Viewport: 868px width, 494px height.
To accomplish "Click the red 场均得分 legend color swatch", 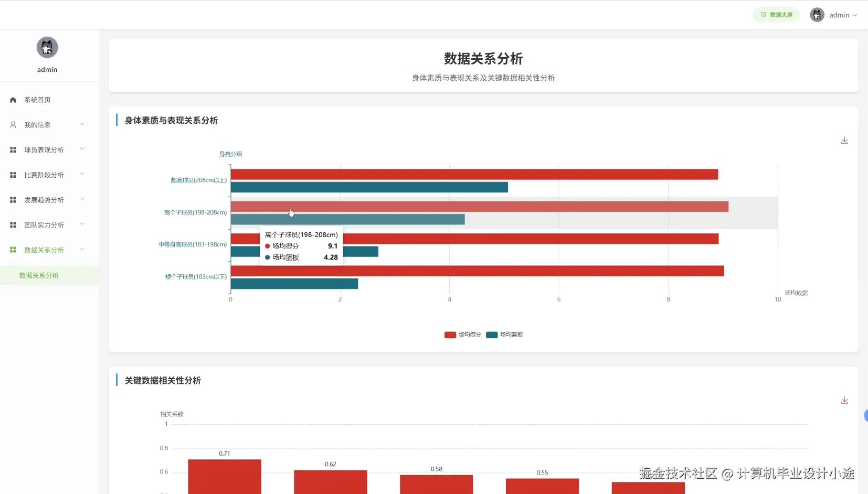I will (449, 335).
